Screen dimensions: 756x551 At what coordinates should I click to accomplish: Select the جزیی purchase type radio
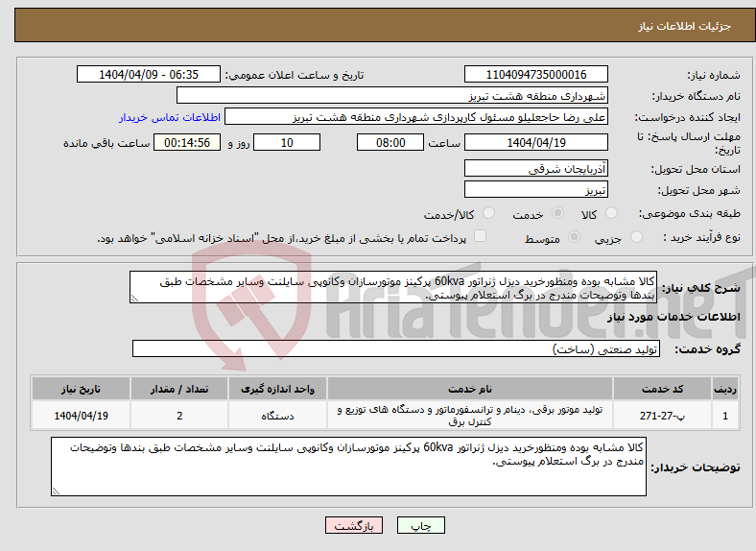[636, 237]
